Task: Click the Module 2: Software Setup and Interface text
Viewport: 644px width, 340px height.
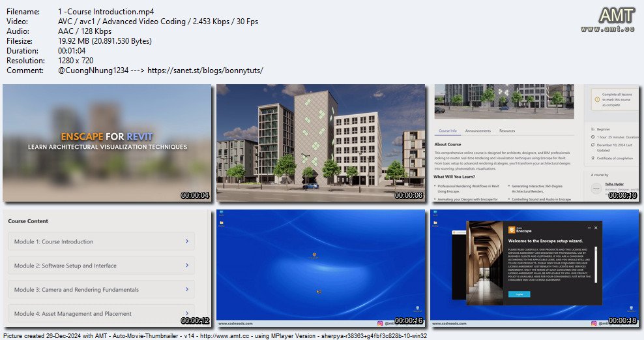Action: 65,266
